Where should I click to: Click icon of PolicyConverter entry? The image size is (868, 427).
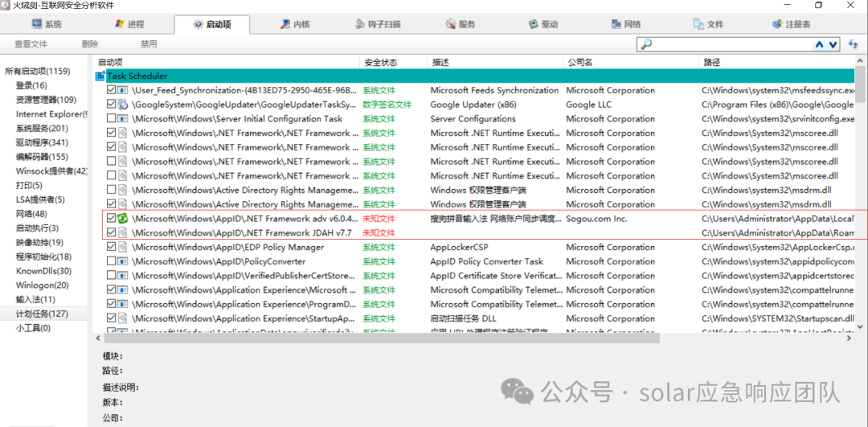123,261
